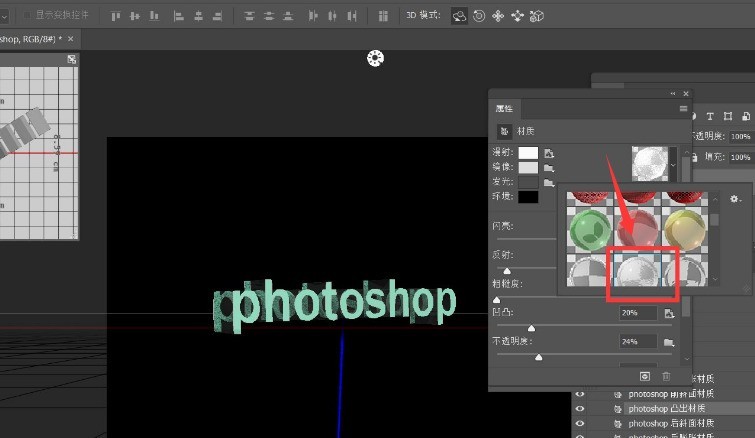This screenshot has width=755, height=438.
Task: Hide the photoshop 后斜面材质 layer eye
Action: (x=580, y=424)
